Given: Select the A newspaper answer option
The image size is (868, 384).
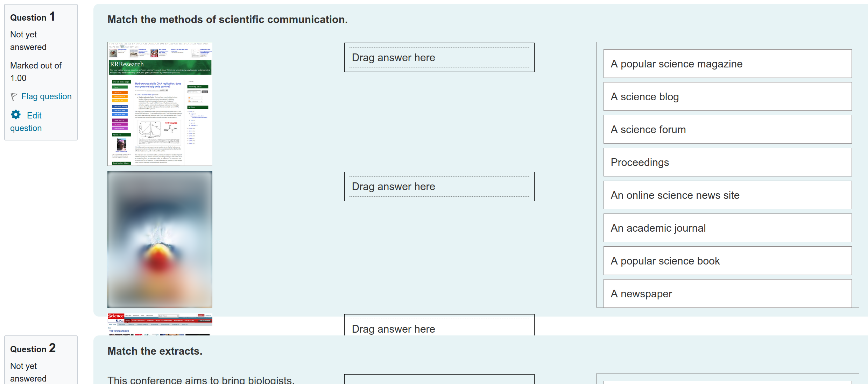Looking at the screenshot, I should [727, 294].
